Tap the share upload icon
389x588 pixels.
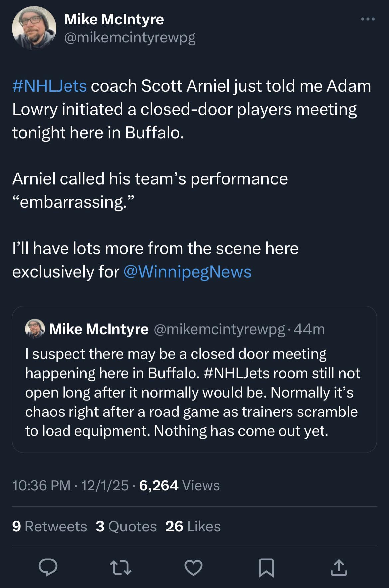339,567
